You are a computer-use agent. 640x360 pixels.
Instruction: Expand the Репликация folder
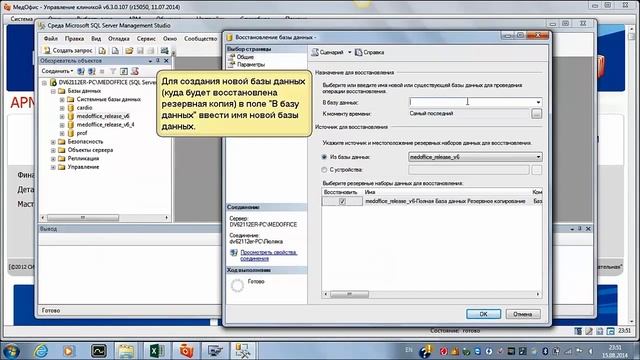click(x=53, y=159)
